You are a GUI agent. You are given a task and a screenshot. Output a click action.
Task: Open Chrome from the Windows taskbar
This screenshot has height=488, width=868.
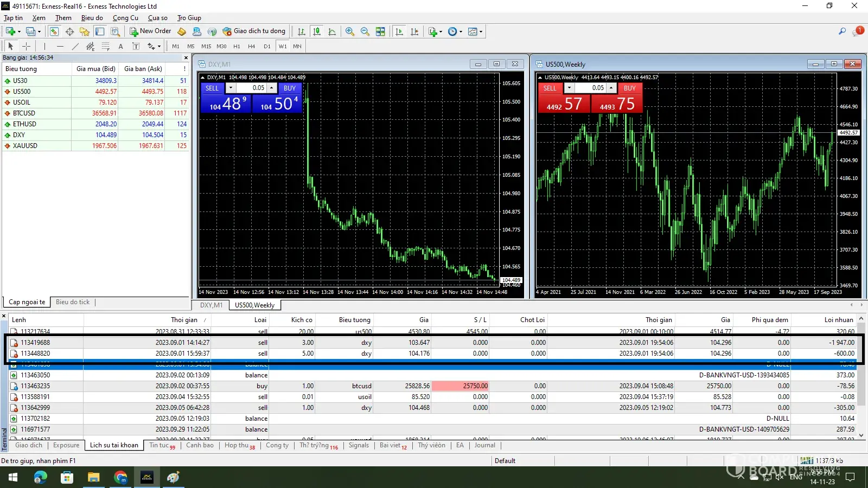point(120,478)
